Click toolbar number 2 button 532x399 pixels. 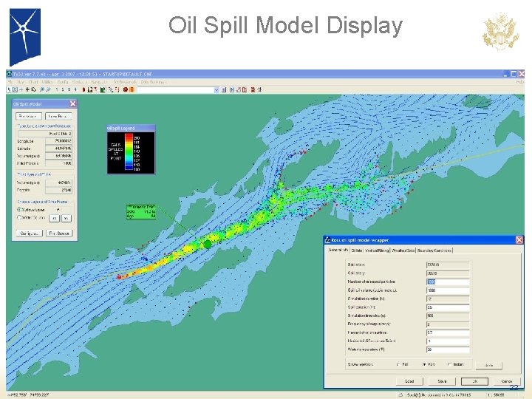click(63, 89)
